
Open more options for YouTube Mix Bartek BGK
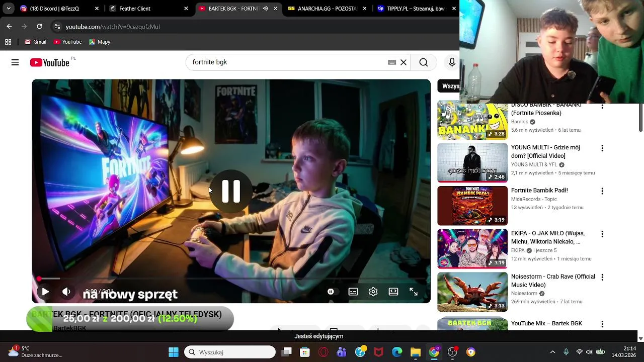602,324
